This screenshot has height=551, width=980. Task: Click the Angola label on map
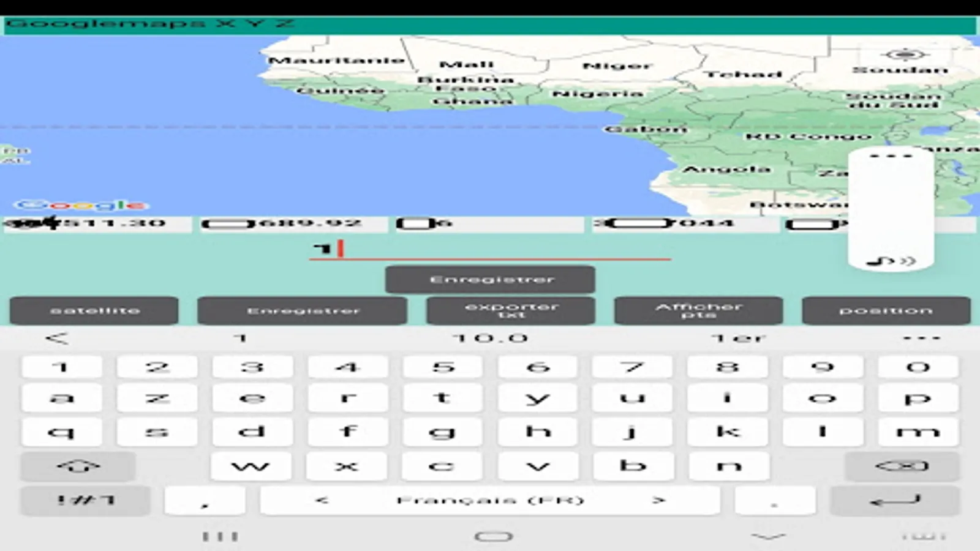pyautogui.click(x=726, y=169)
